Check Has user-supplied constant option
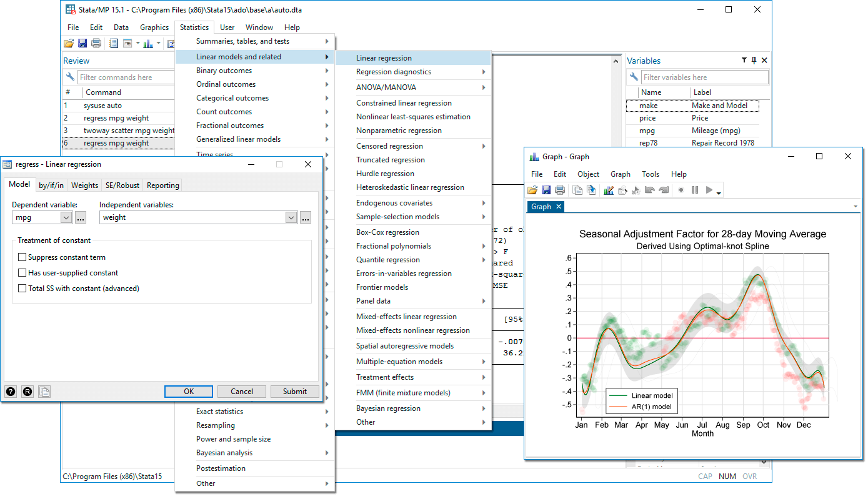 coord(22,273)
